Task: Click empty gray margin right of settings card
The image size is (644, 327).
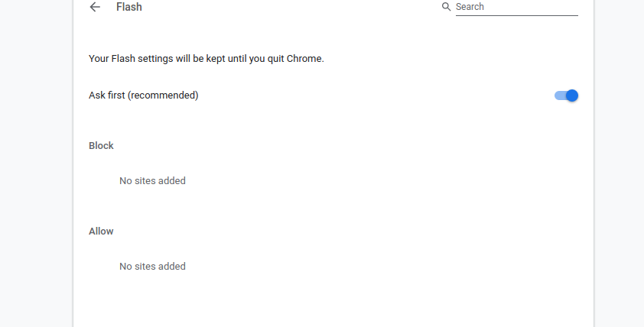Action: pyautogui.click(x=619, y=164)
